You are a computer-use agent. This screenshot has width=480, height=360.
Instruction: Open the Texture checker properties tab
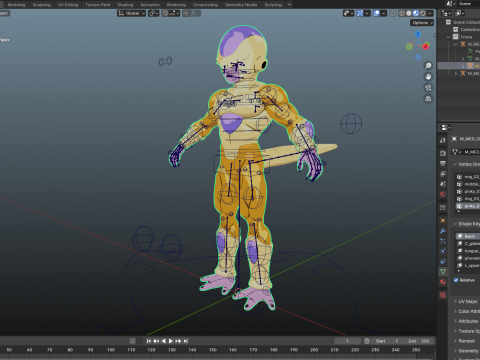[443, 295]
